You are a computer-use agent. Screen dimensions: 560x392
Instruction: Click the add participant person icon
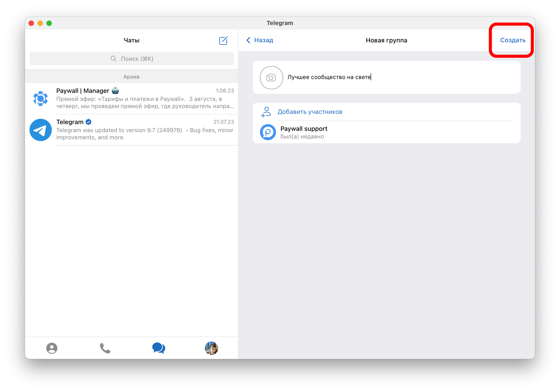click(266, 112)
